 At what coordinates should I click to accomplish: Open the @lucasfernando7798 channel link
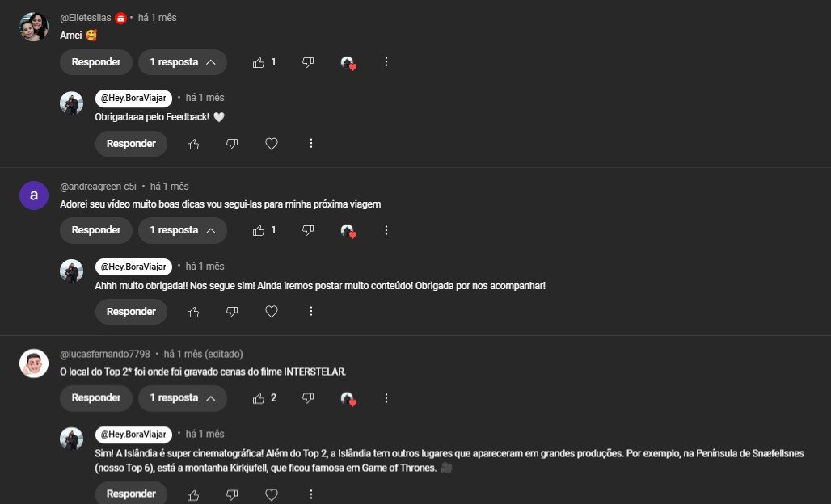[105, 354]
